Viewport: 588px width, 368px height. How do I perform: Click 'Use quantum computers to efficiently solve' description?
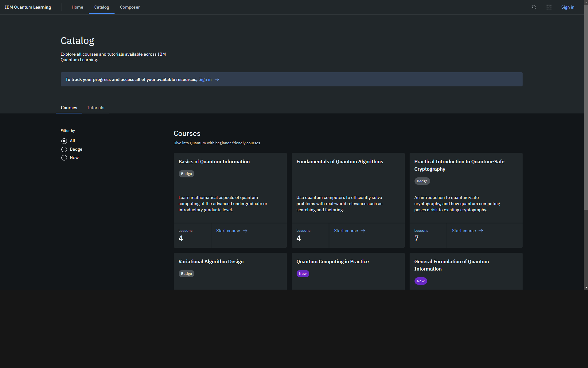(x=339, y=204)
